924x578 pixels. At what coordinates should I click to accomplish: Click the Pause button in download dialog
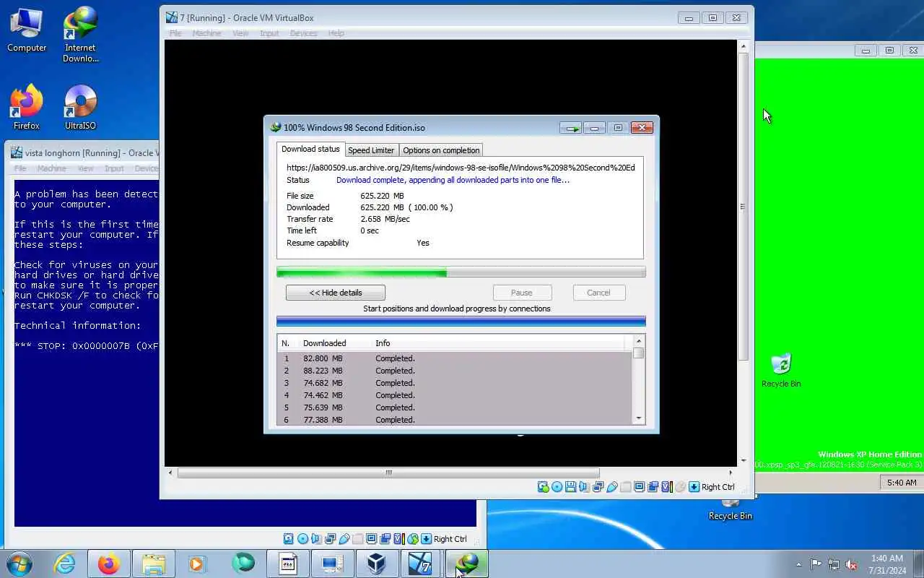click(522, 293)
